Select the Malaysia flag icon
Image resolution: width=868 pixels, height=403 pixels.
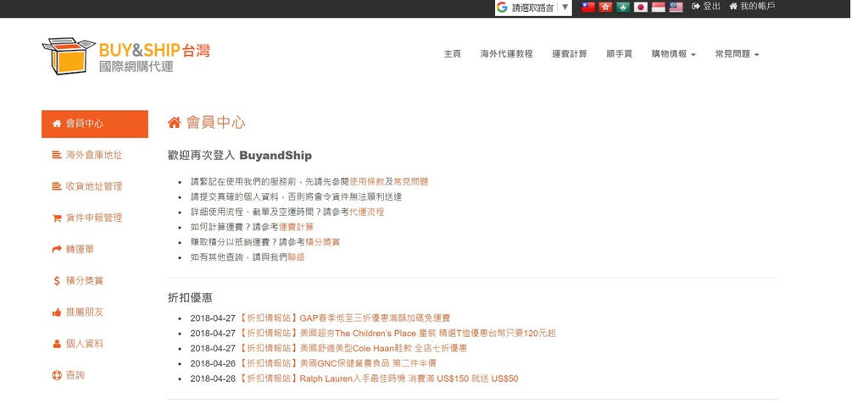tap(676, 7)
